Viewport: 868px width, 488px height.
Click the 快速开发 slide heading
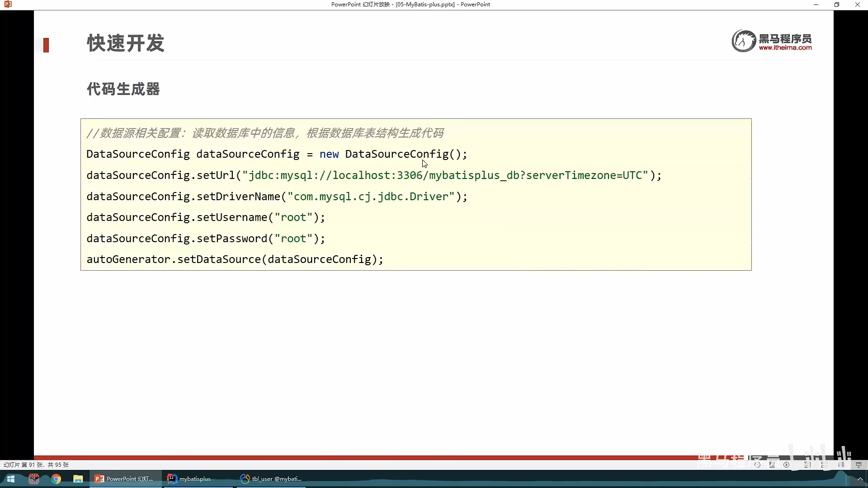[x=126, y=43]
